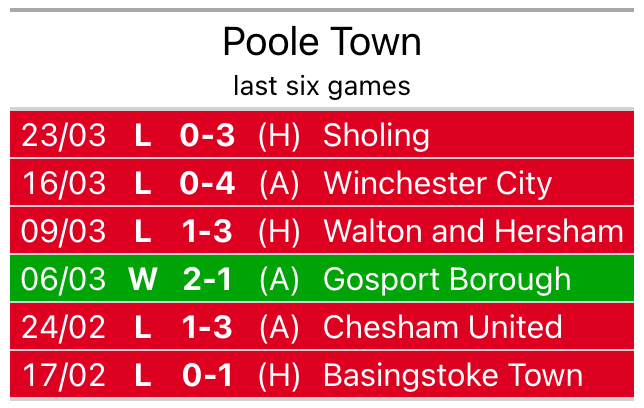Select the 2-1 winning score
644x408 pixels.
(207, 280)
